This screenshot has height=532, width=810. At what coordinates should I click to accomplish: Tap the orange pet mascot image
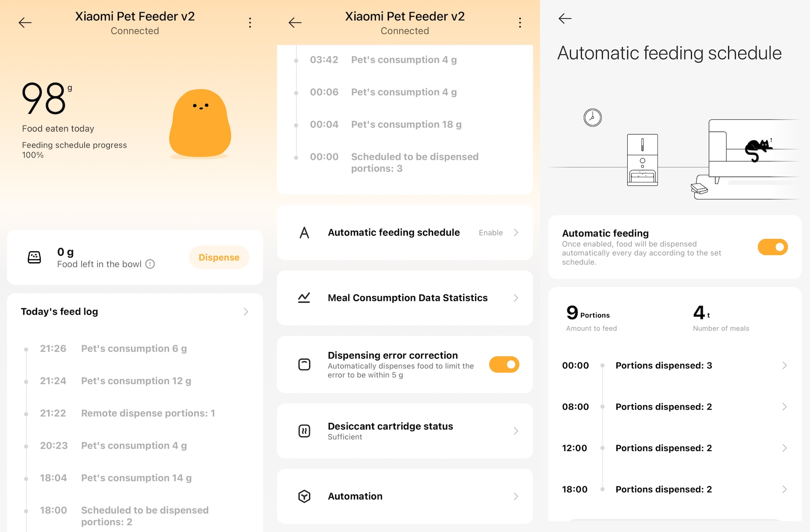tap(200, 123)
